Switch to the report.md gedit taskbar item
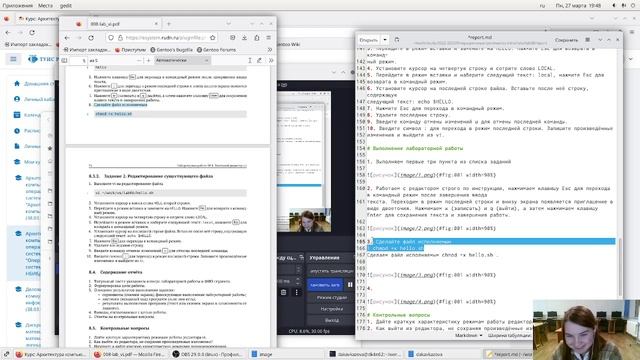The width and height of the screenshot is (640, 360). (509, 354)
